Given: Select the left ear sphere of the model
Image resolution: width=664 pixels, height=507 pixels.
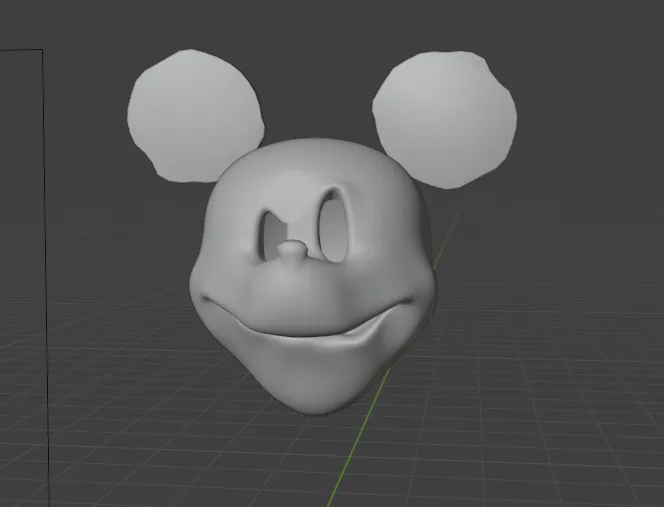Looking at the screenshot, I should point(195,116).
